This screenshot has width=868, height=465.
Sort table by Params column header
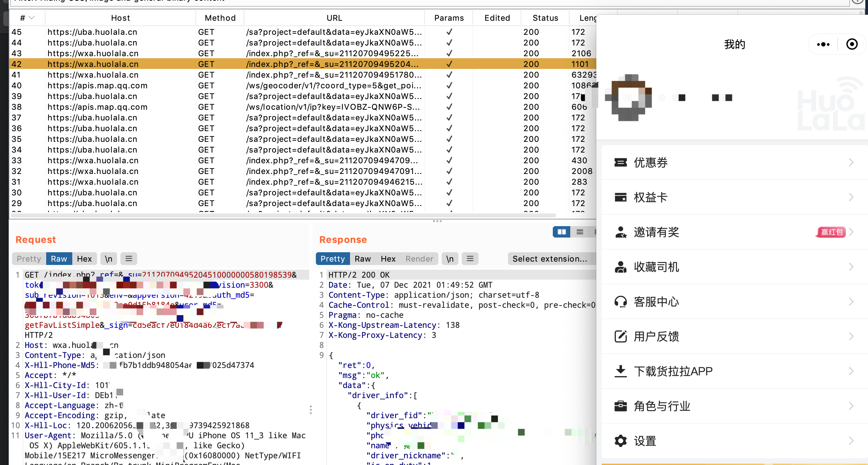coord(449,18)
